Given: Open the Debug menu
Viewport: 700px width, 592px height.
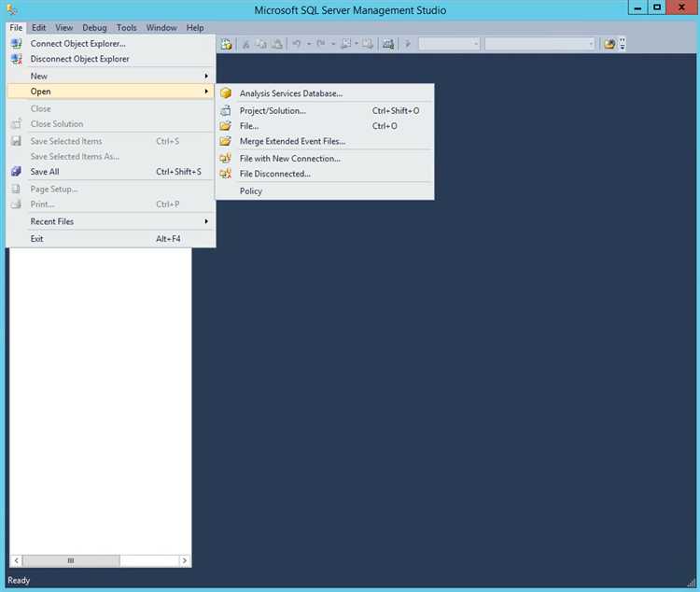Looking at the screenshot, I should point(94,28).
